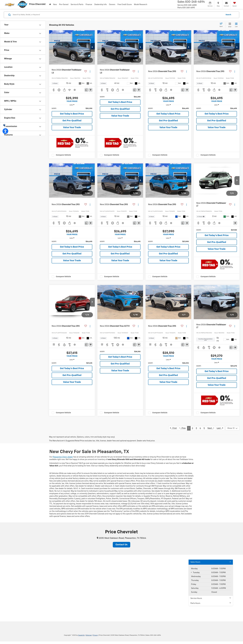This screenshot has width=243, height=644.
Task: Favorite the $27,090 blue Trax 2RS
Action: 182,204
